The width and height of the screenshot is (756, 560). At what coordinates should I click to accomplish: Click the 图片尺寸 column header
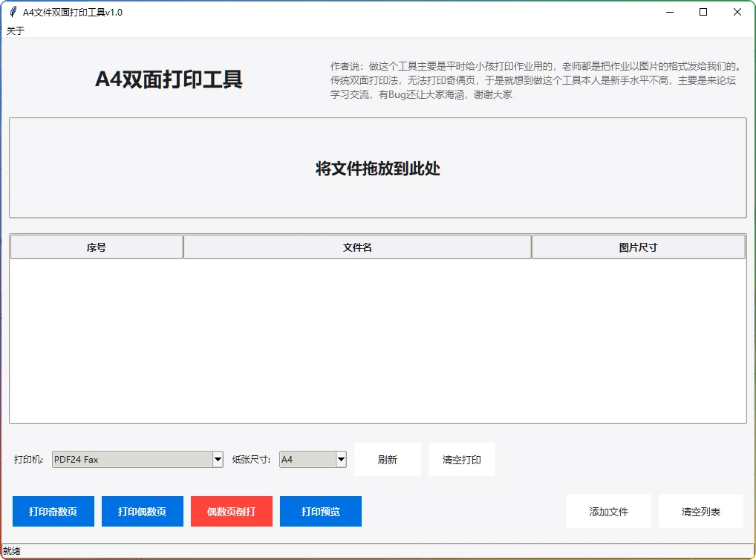click(x=638, y=246)
